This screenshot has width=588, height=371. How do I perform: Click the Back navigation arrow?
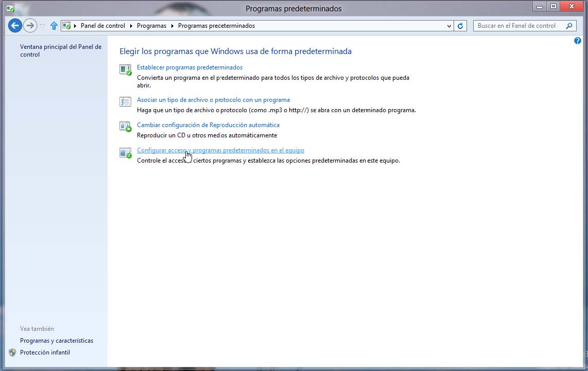(15, 26)
